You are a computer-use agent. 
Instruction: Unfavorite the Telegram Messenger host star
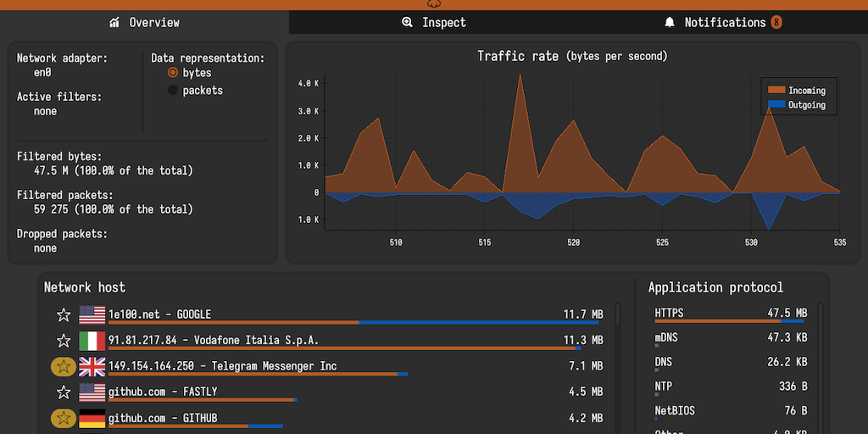[x=63, y=367]
